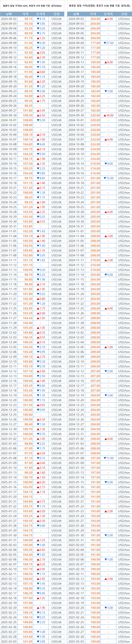Click iron ore price 98.80
The width and height of the screenshot is (132, 644).
click(x=28, y=443)
